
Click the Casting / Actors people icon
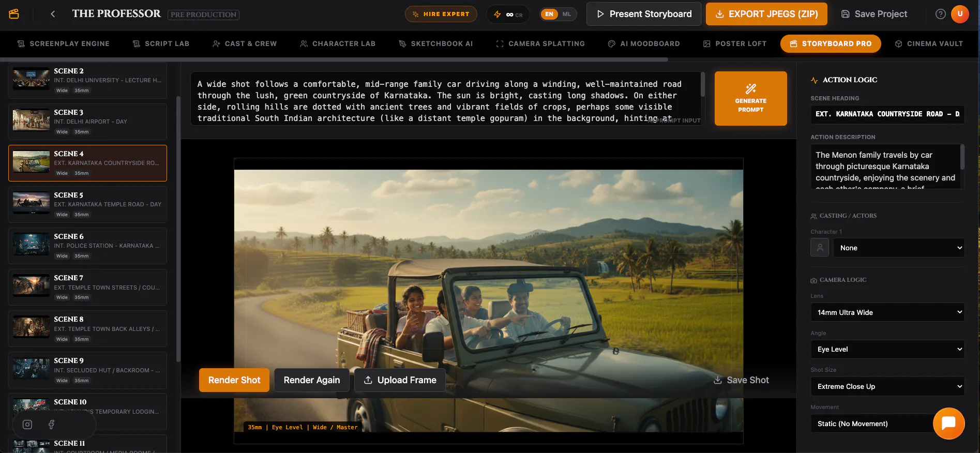pos(813,216)
